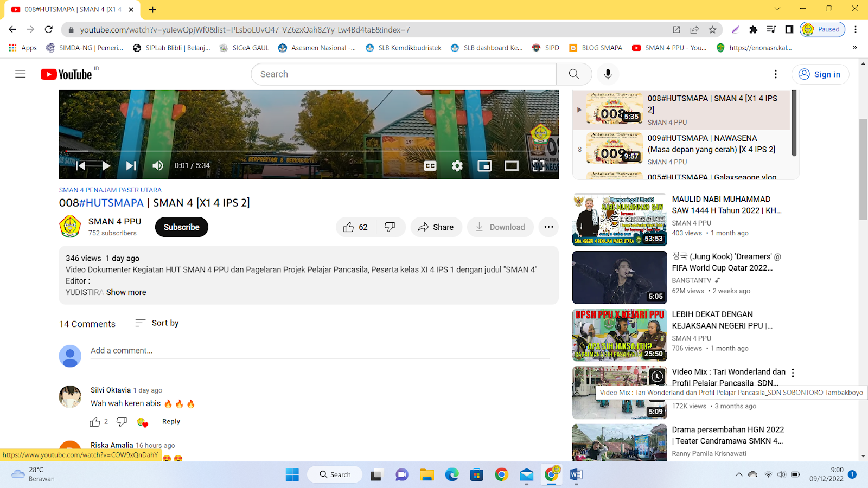Add Tari Wonderland mix to Watch later

tap(657, 376)
